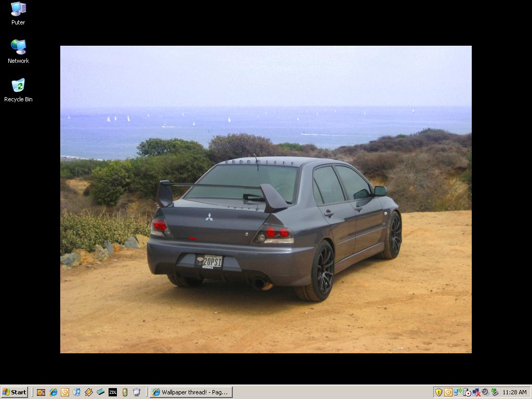Launch iTunes from Quick Launch
The width and height of the screenshot is (532, 399).
(x=77, y=392)
